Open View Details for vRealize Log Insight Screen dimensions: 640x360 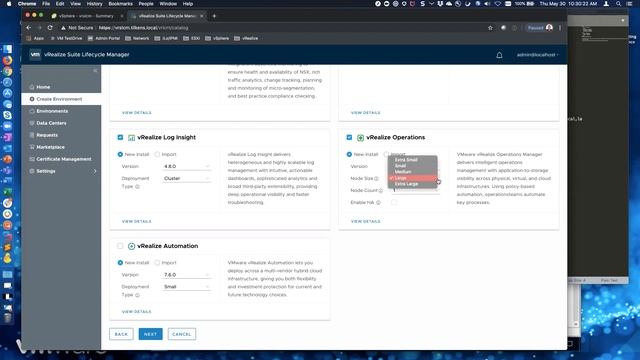tap(136, 221)
